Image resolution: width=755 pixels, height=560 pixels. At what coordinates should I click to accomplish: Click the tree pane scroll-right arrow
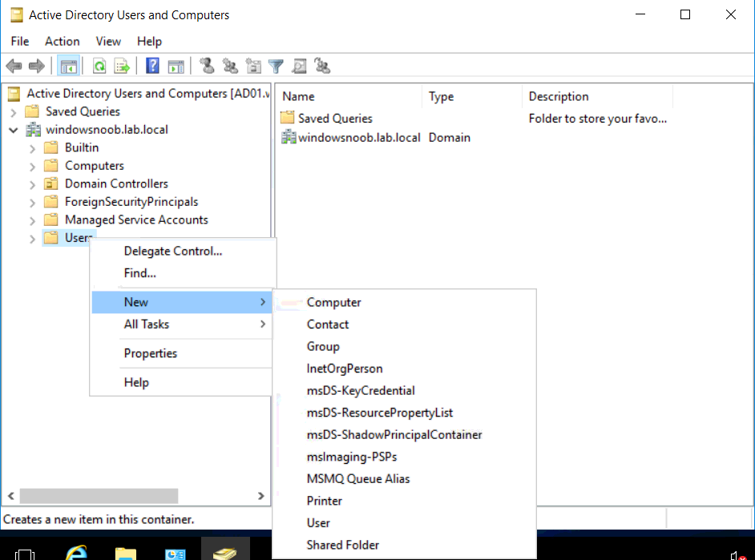pos(261,496)
